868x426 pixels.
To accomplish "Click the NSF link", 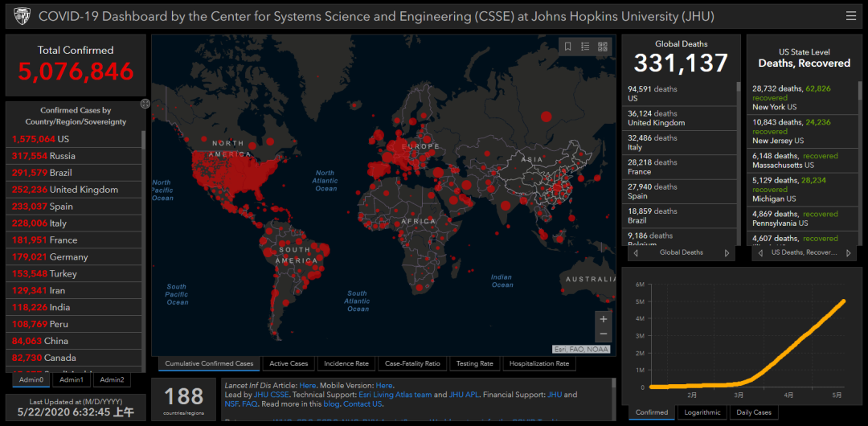I will coord(231,404).
